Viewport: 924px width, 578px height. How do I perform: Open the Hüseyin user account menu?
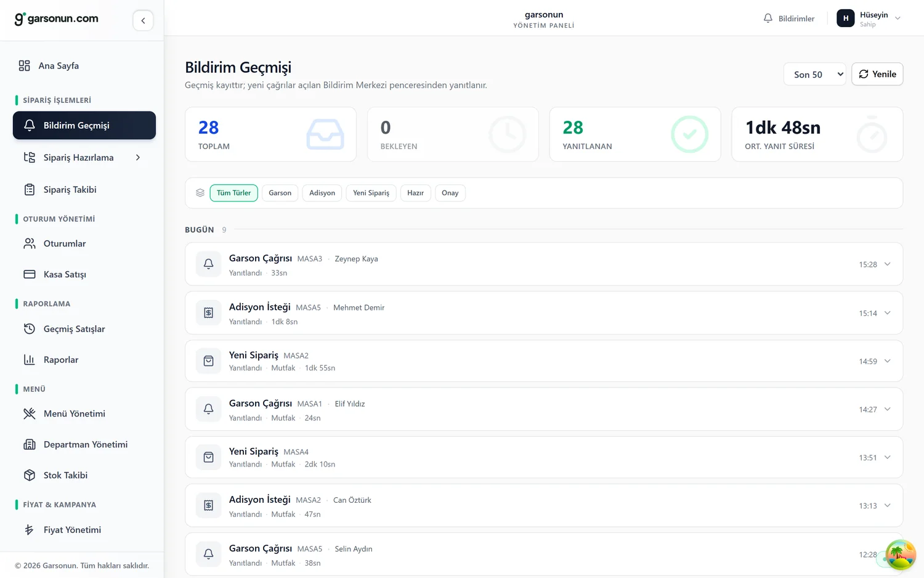[x=869, y=18]
